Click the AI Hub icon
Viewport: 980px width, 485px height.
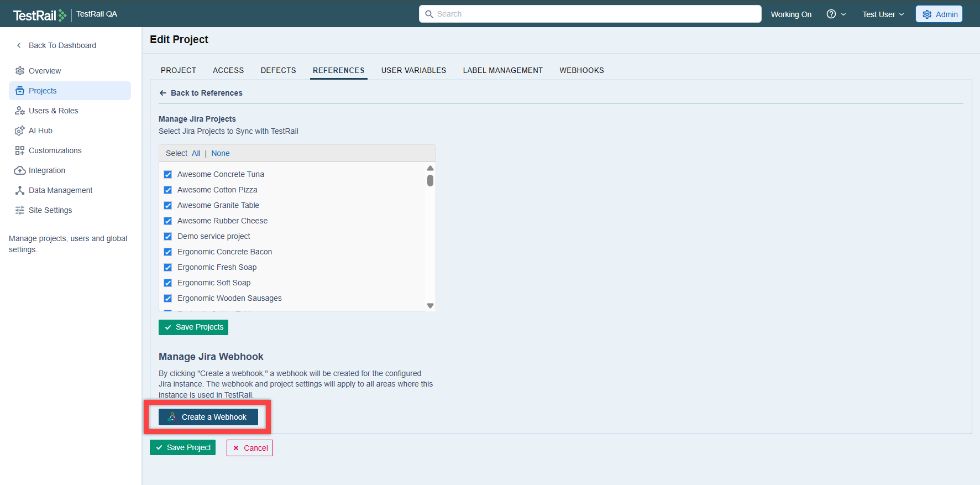coord(20,131)
